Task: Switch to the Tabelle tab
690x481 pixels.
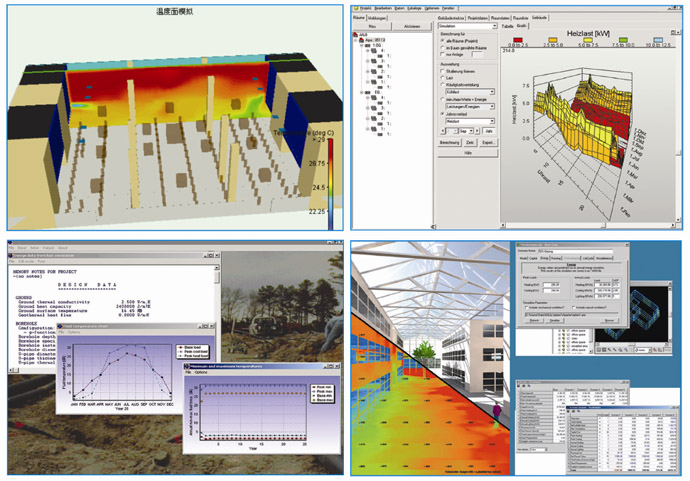Action: pos(508,26)
